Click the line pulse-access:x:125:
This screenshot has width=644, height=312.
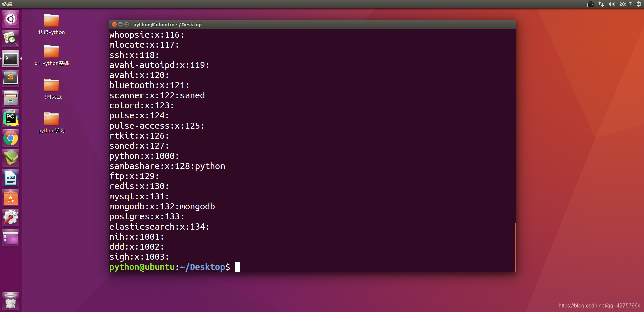(x=157, y=126)
